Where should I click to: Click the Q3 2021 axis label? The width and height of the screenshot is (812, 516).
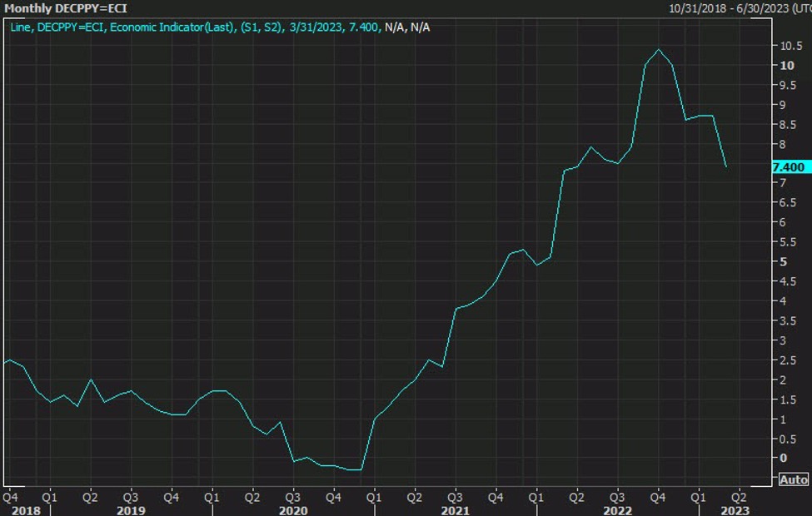pyautogui.click(x=454, y=495)
